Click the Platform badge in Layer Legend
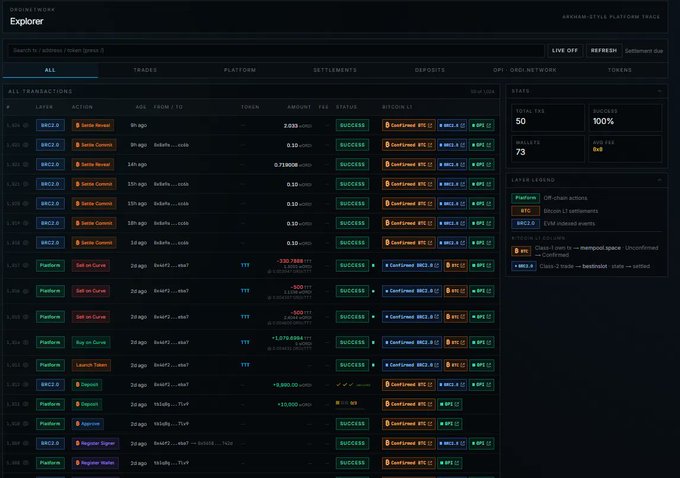This screenshot has height=478, width=680. click(526, 198)
